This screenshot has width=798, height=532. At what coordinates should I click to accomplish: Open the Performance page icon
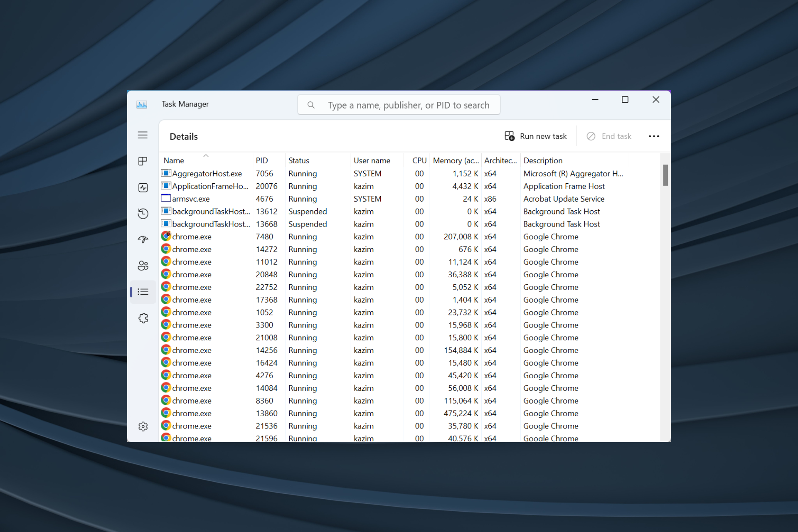point(143,187)
